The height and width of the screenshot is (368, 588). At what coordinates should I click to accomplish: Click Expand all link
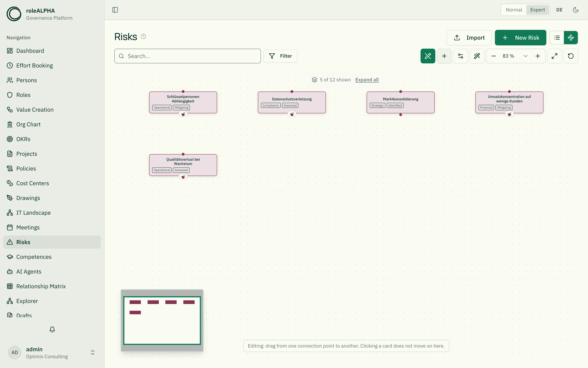(x=367, y=80)
